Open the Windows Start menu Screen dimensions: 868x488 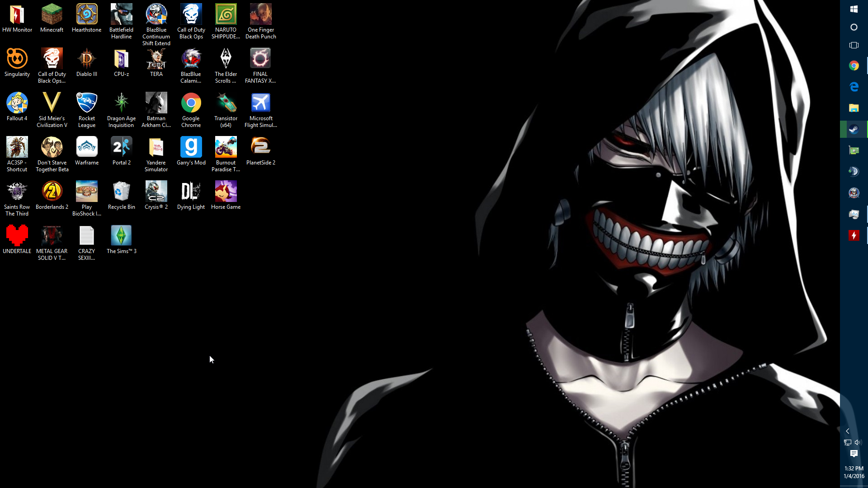(854, 9)
